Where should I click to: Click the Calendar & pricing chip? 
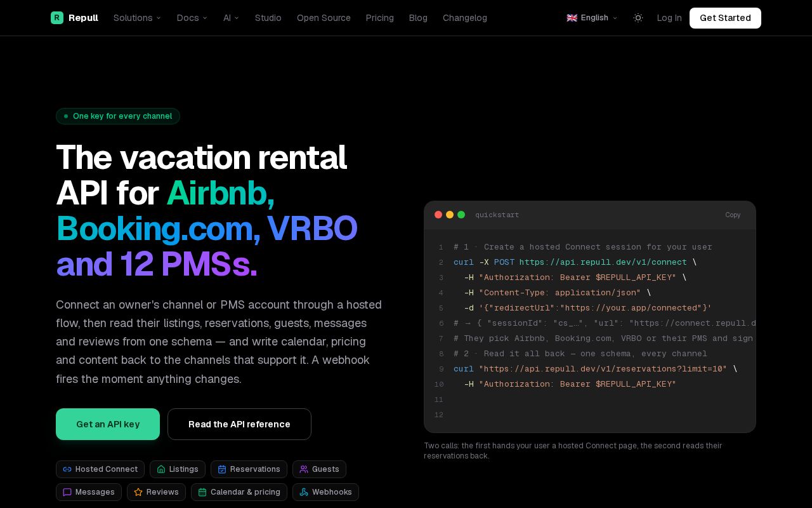(239, 492)
